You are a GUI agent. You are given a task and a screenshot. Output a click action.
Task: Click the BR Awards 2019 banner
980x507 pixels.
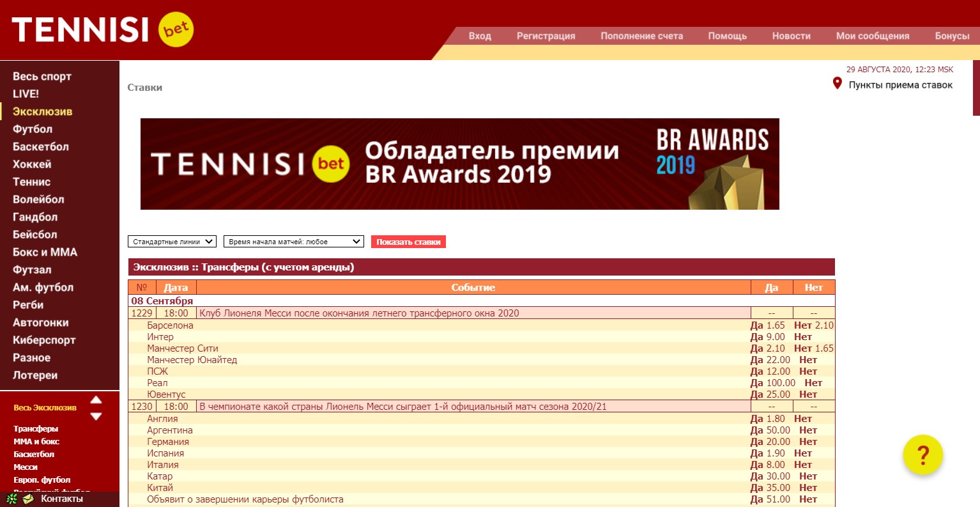point(460,164)
